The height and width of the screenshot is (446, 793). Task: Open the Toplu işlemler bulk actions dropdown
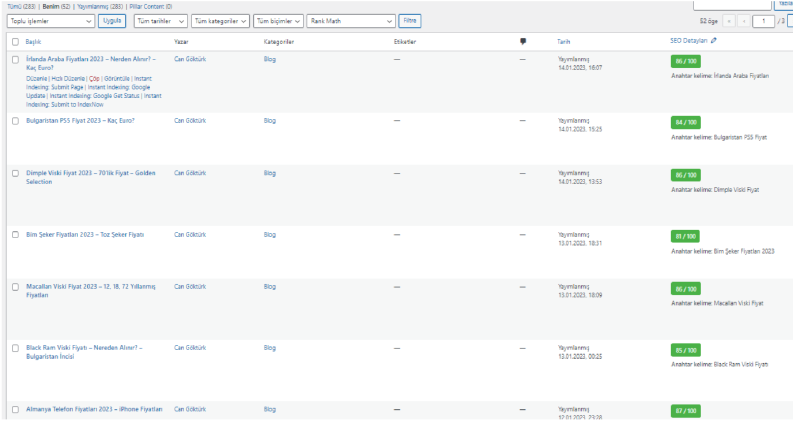51,21
